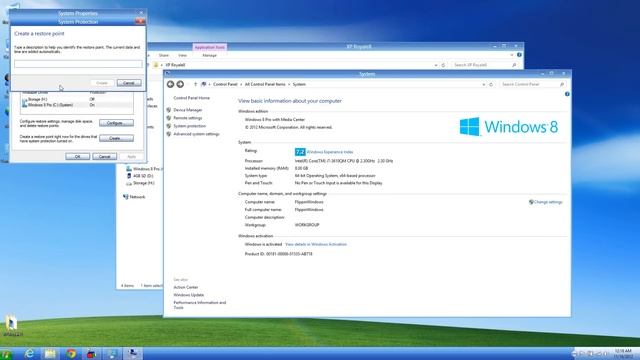
Task: Click the shield icon beside Advanced system settings
Action: pos(169,134)
